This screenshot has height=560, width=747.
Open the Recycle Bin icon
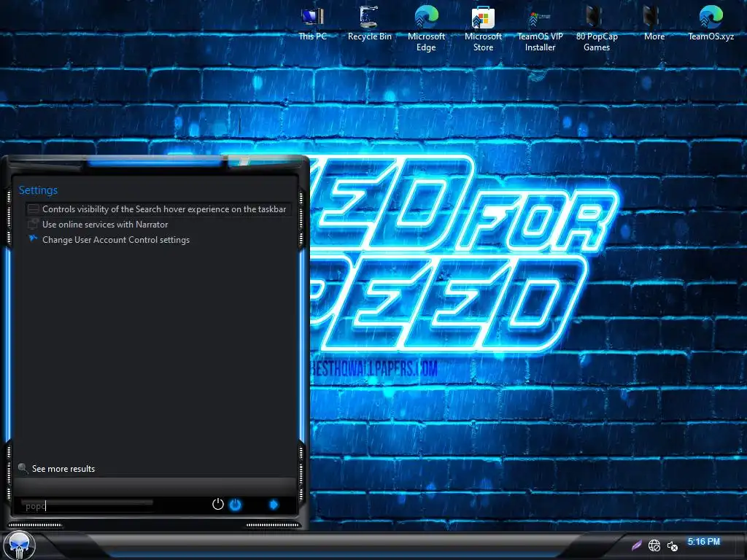point(369,23)
